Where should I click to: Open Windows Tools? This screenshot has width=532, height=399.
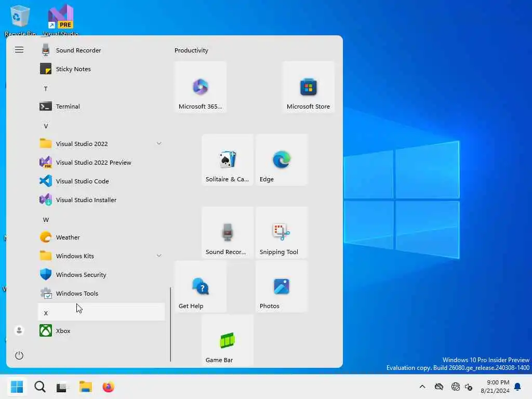101,294
